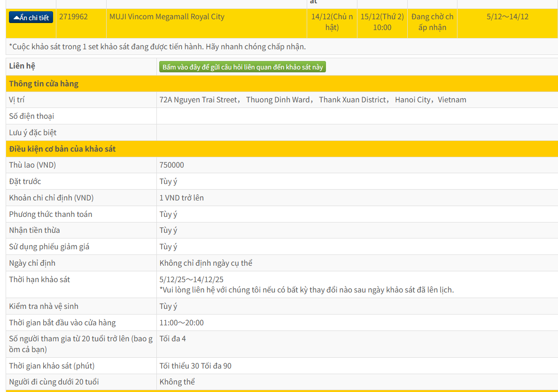Click the 11:00~20:00 store entry time value
Screen dimensions: 558x392
181,323
